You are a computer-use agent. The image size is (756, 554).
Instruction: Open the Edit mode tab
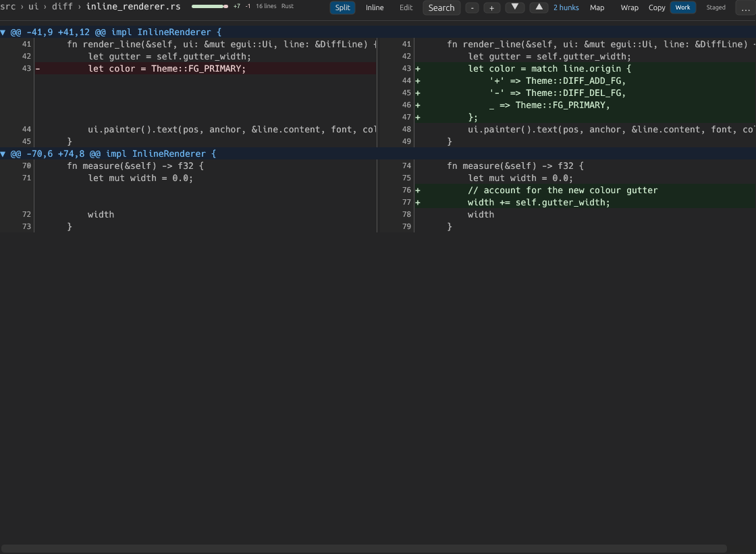(406, 7)
